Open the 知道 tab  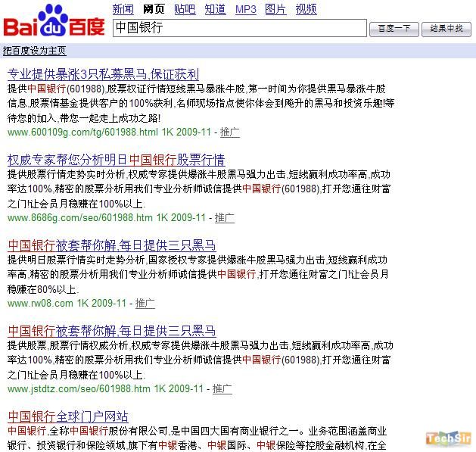coord(215,9)
